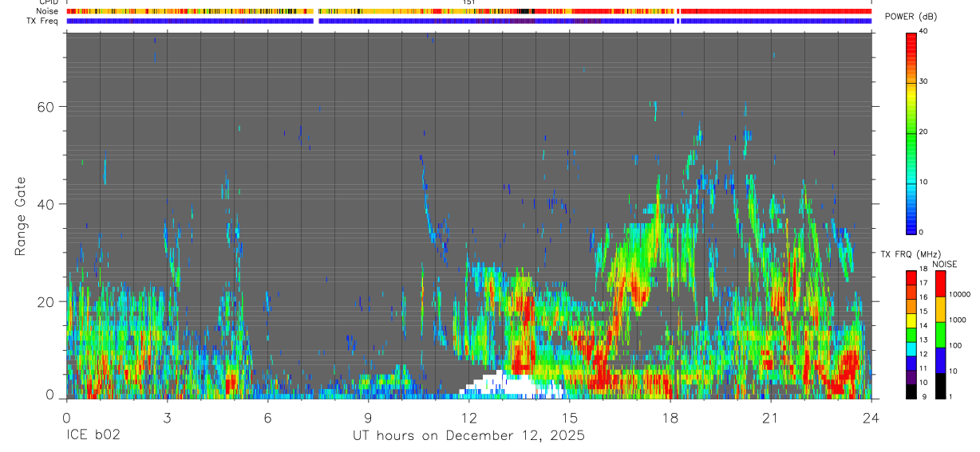Screen dimensions: 980x452
Task: Click the 3 hour tick label
Action: pyautogui.click(x=167, y=417)
